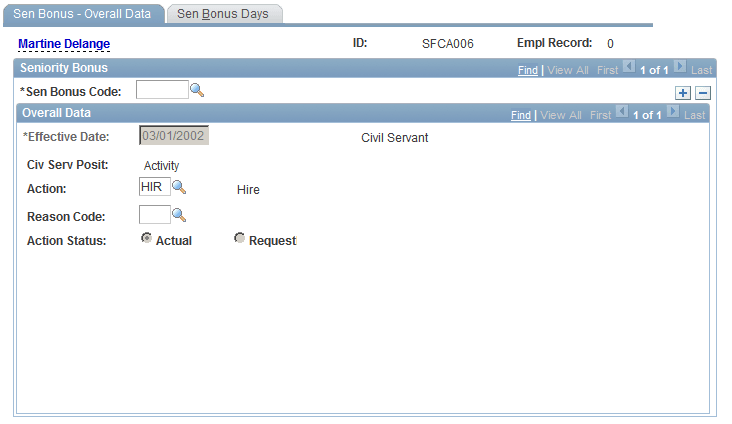This screenshot has width=732, height=424.
Task: Focus the Sen Bonus Code input field
Action: pos(162,90)
